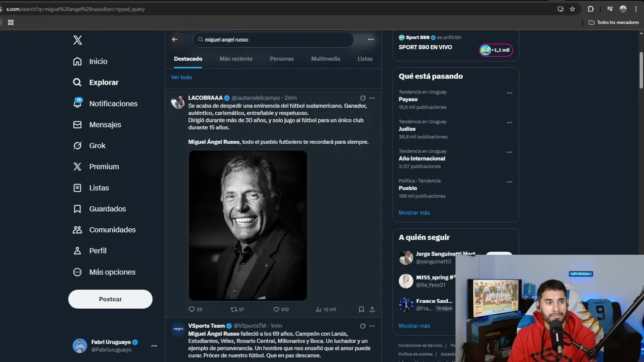The width and height of the screenshot is (644, 362).
Task: Bookmark the LACOBRAAA post
Action: click(x=361, y=310)
